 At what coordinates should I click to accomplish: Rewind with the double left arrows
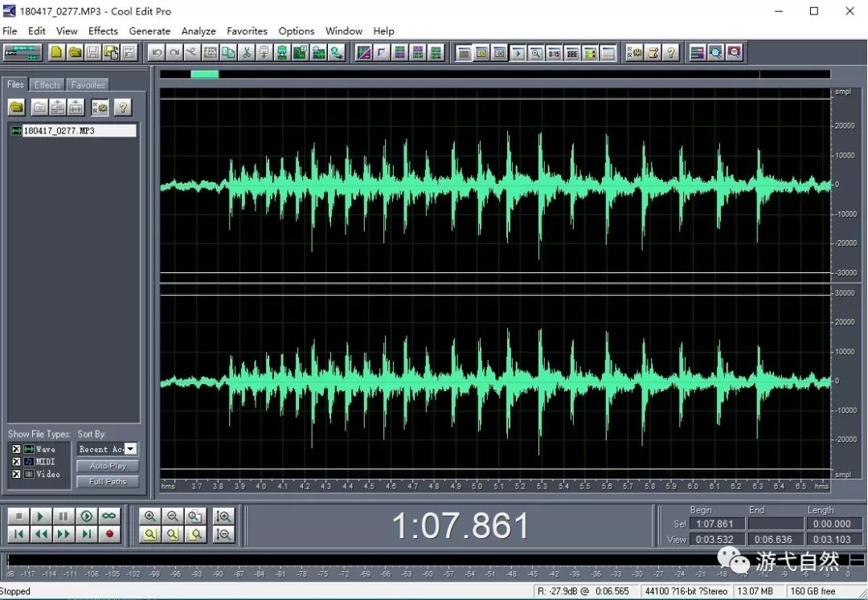point(40,534)
